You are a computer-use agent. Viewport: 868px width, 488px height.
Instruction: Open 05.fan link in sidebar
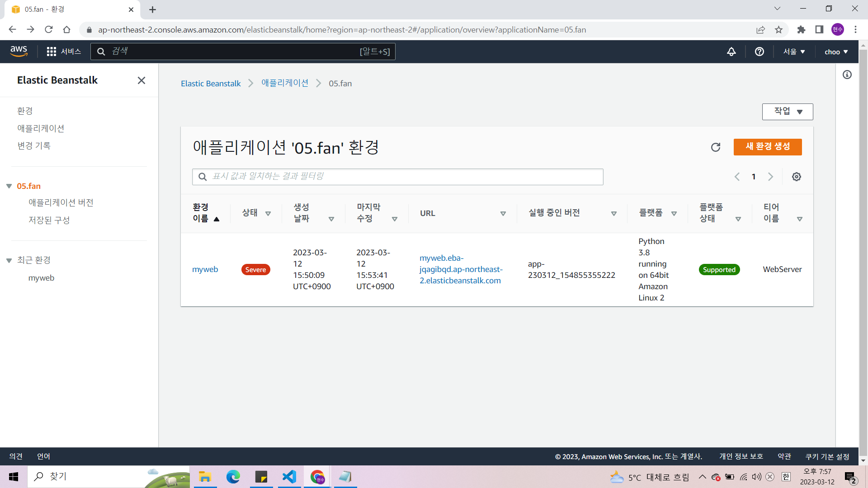28,186
